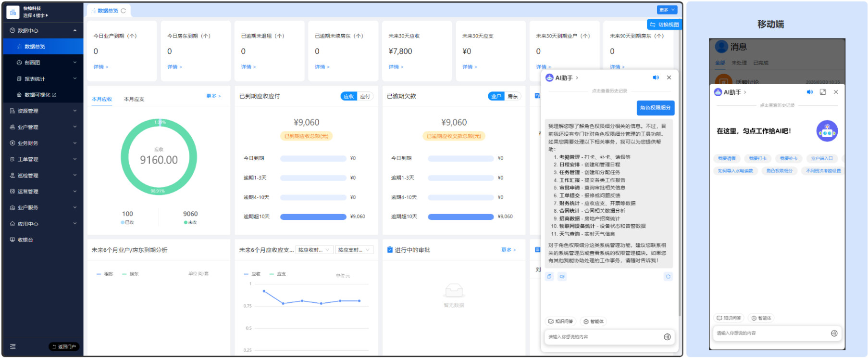The height and width of the screenshot is (358, 868).
Task: Expand the mobile AI助手 panel to fullscreen
Action: point(822,92)
